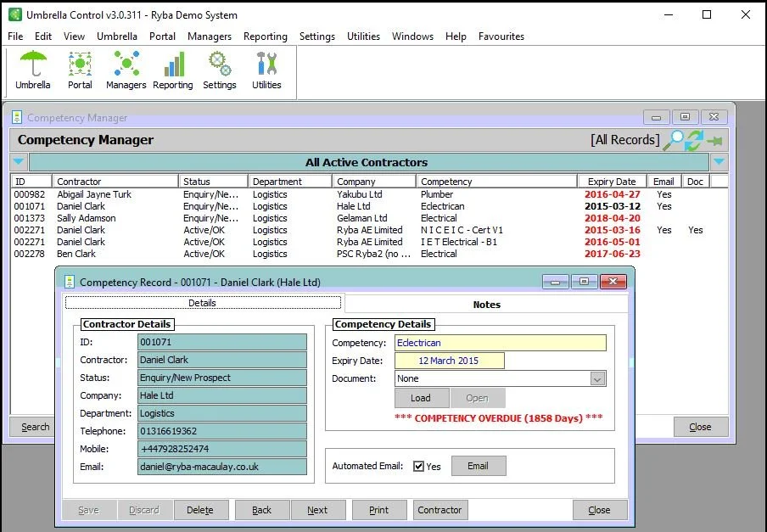Minimize the Competency Manager child window

(657, 117)
